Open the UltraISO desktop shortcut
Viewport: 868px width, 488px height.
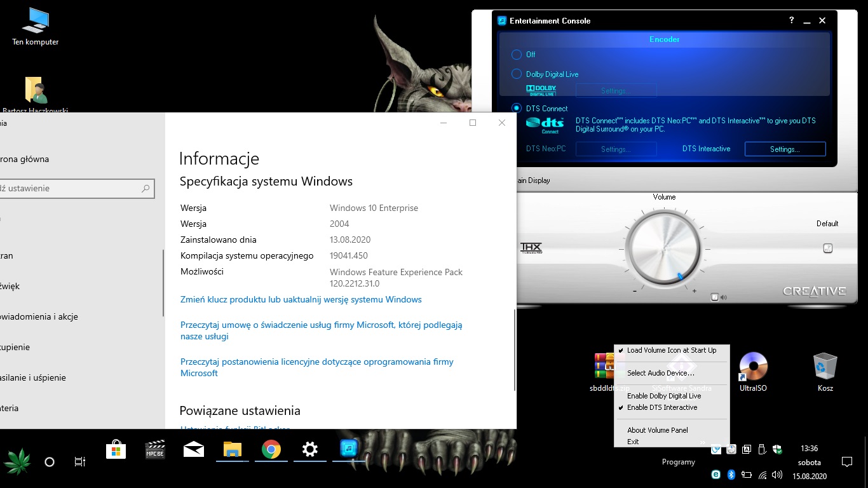[x=754, y=372]
